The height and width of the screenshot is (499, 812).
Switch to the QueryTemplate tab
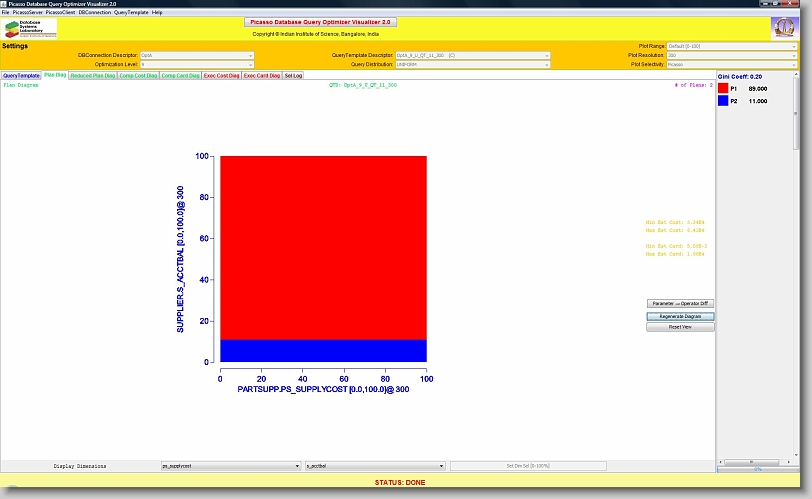tap(21, 76)
